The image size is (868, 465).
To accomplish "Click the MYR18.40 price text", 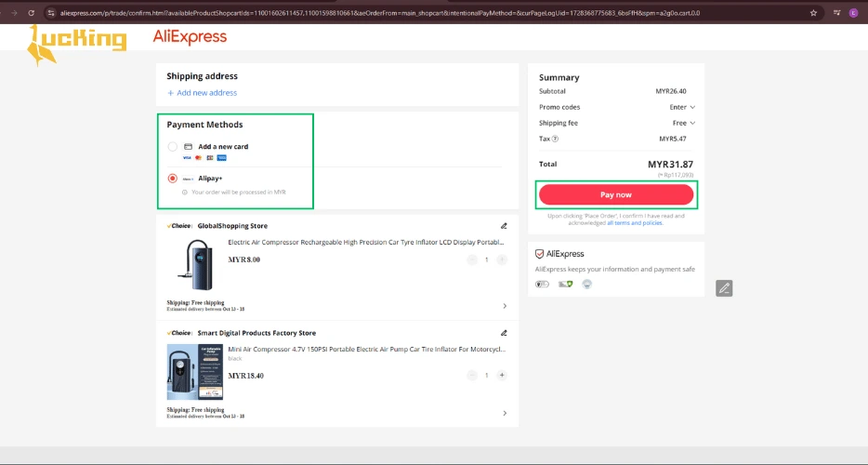I will pos(245,376).
